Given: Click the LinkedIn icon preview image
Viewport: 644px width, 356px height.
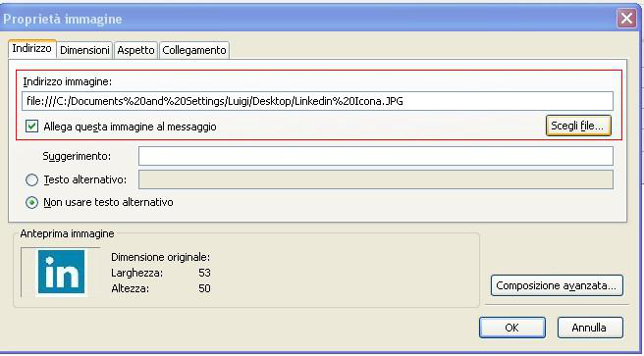Looking at the screenshot, I should [61, 272].
